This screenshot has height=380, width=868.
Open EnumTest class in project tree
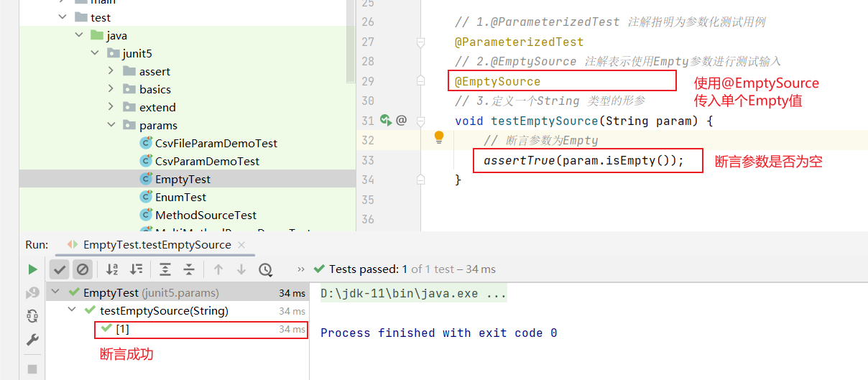tap(180, 197)
